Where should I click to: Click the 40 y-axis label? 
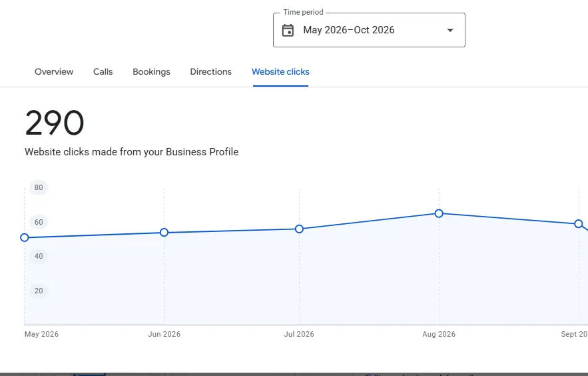(x=39, y=256)
